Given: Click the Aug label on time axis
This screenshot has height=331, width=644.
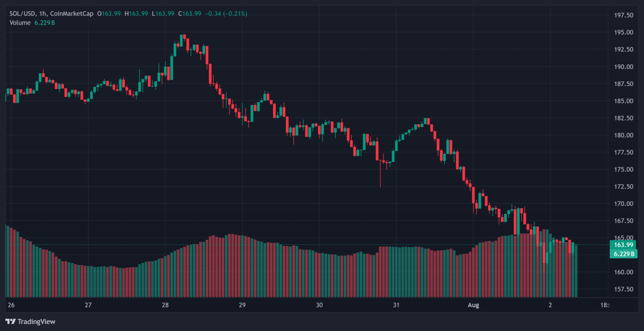Looking at the screenshot, I should pyautogui.click(x=474, y=305).
